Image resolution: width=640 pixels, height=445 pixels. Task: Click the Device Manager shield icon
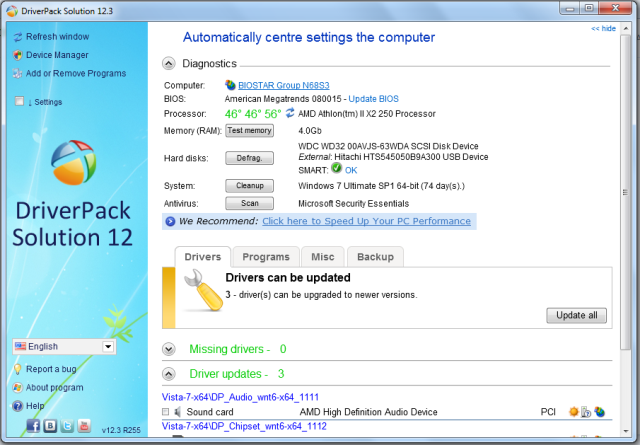18,55
